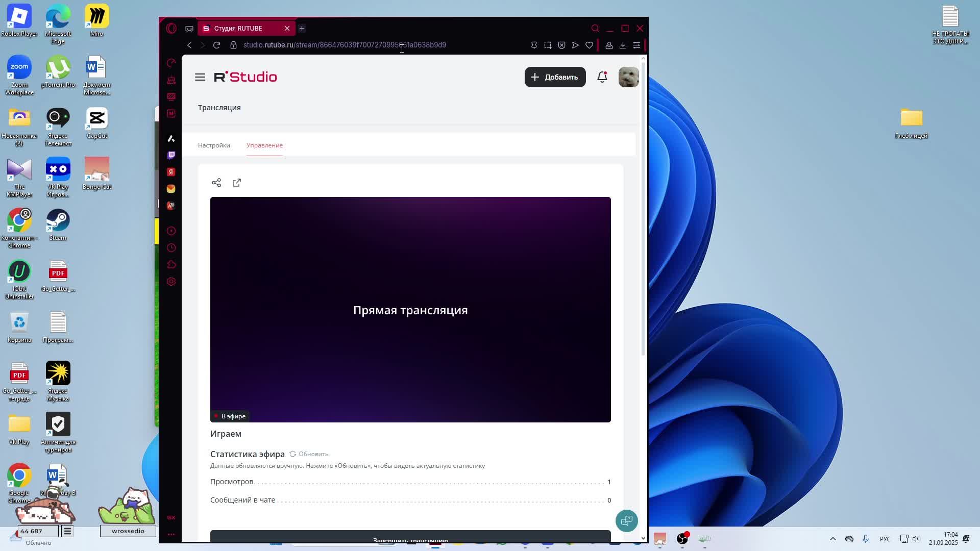This screenshot has height=551, width=980.
Task: Click the Сообщений в чате statistics row
Action: click(x=410, y=500)
